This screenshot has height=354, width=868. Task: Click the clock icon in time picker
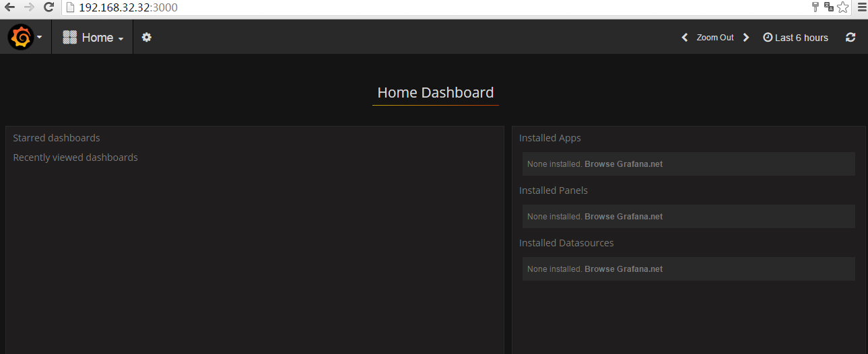[x=768, y=38]
